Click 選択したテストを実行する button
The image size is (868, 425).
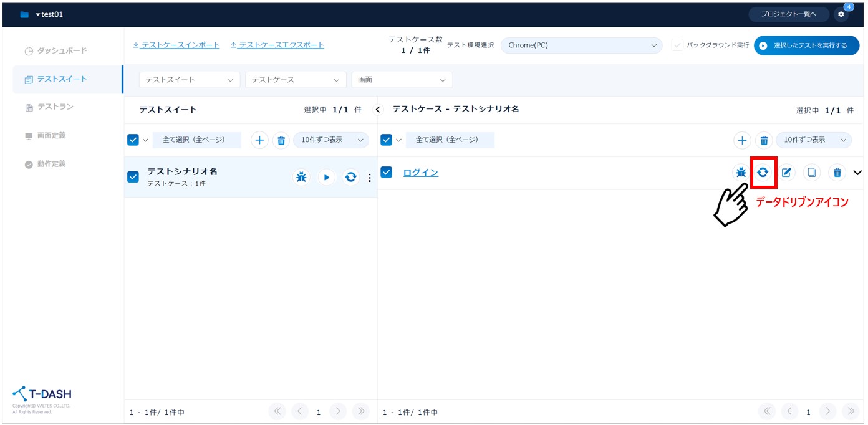click(x=806, y=45)
